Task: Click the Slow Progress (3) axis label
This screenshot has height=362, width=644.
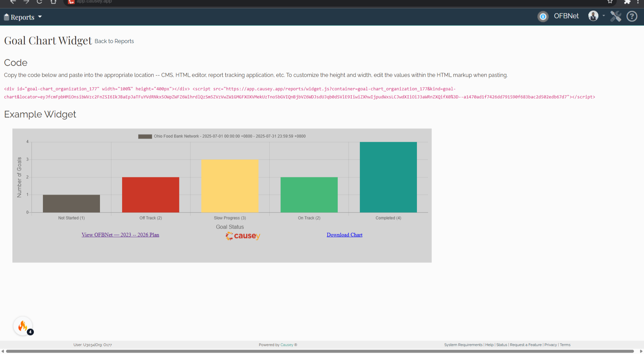Action: click(x=230, y=218)
